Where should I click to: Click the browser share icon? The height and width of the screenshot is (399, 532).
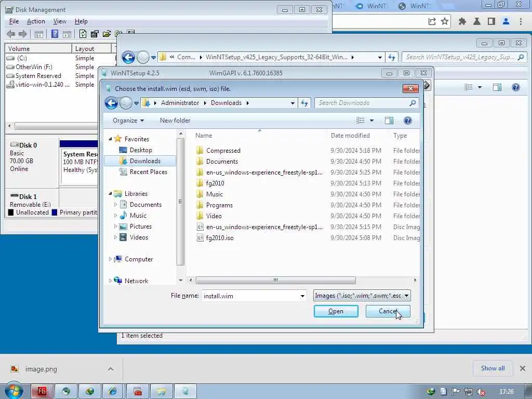point(432,21)
